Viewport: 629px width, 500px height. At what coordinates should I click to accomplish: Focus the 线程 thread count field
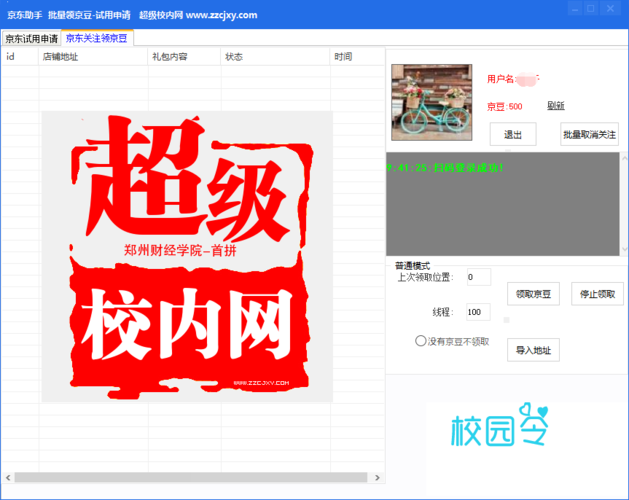478,312
